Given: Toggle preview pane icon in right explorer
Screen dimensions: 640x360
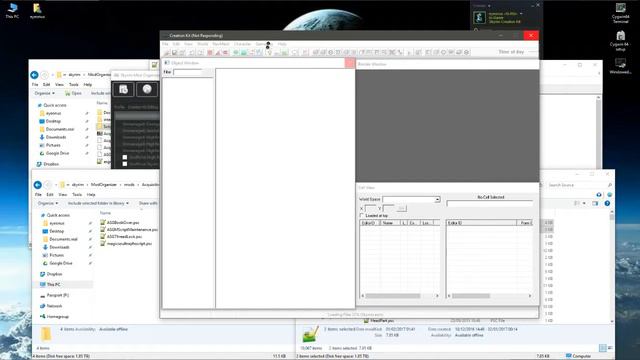Looking at the screenshot, I should 595,203.
